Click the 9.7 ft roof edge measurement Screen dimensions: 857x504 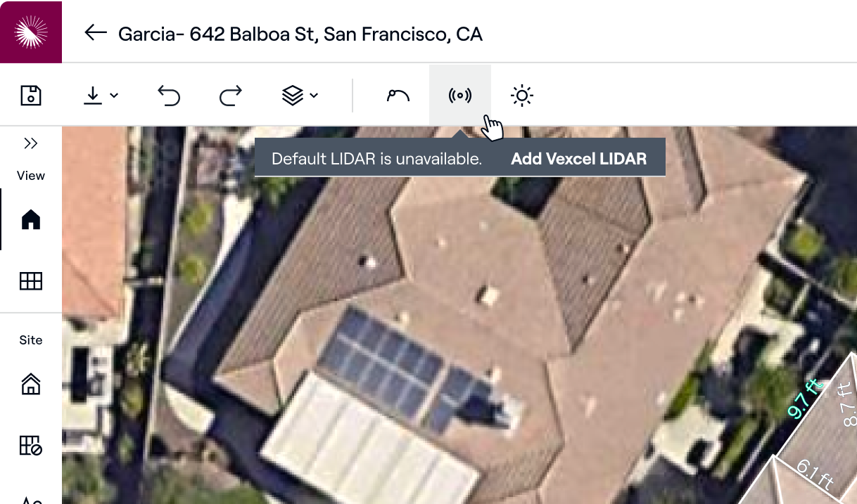[804, 399]
